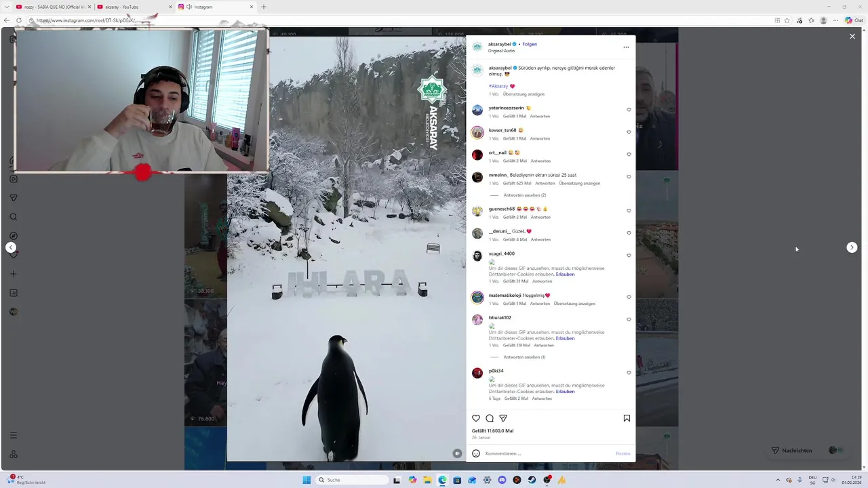Mute the reel audio speaker icon

pos(457,453)
